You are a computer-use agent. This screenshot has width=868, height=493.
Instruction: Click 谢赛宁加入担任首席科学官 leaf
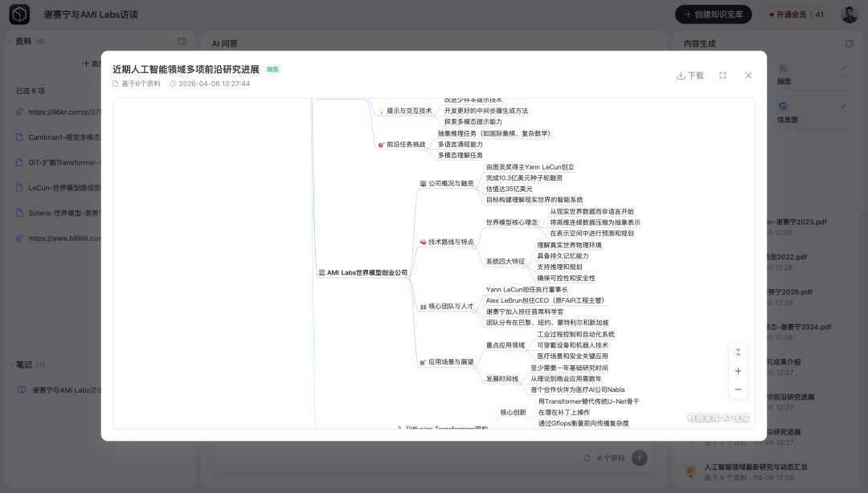pos(525,312)
